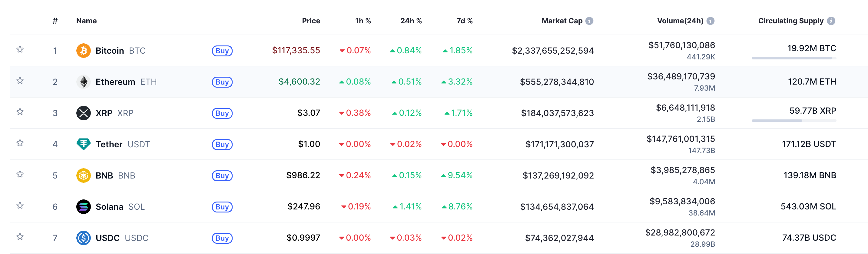The image size is (868, 254).
Task: Open the Volume(24h) info icon
Action: pos(710,21)
